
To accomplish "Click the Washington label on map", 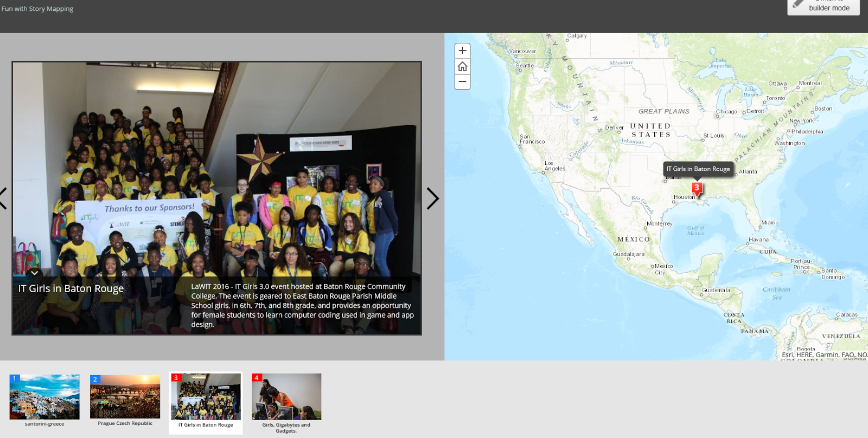I will pos(789,144).
